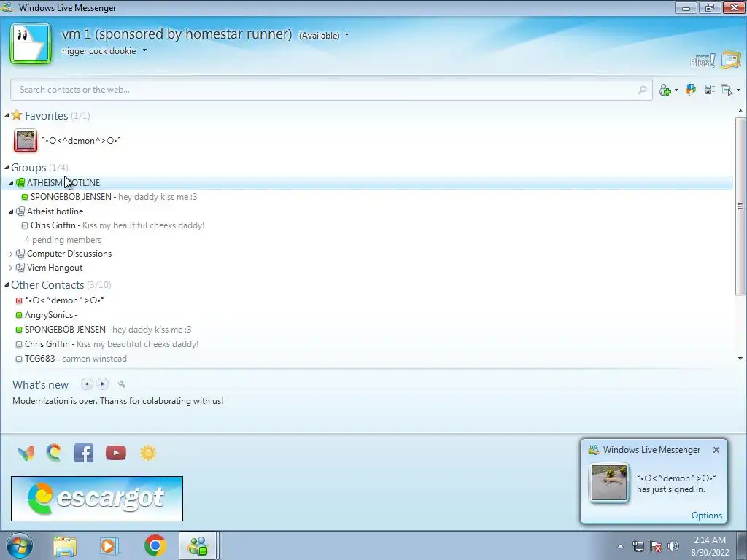This screenshot has width=747, height=560.
Task: Open the YouTube icon
Action: coord(116,453)
